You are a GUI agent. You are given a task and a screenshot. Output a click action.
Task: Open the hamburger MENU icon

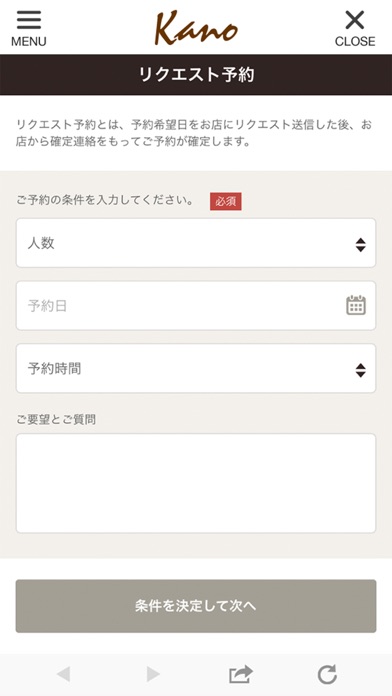tap(29, 20)
